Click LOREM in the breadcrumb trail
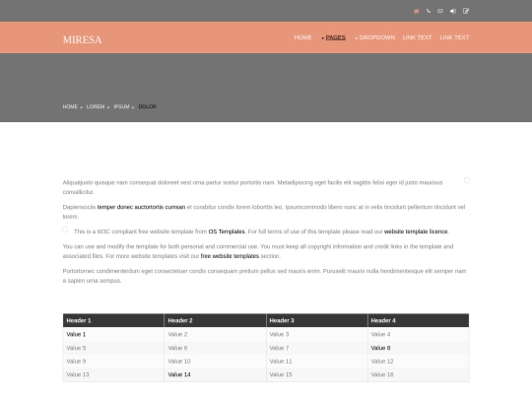This screenshot has width=532, height=399. 96,106
